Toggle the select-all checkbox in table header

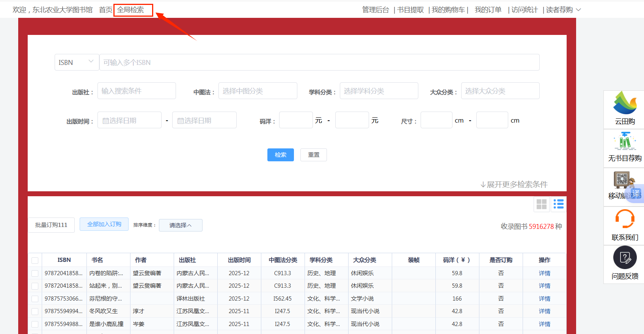35,260
